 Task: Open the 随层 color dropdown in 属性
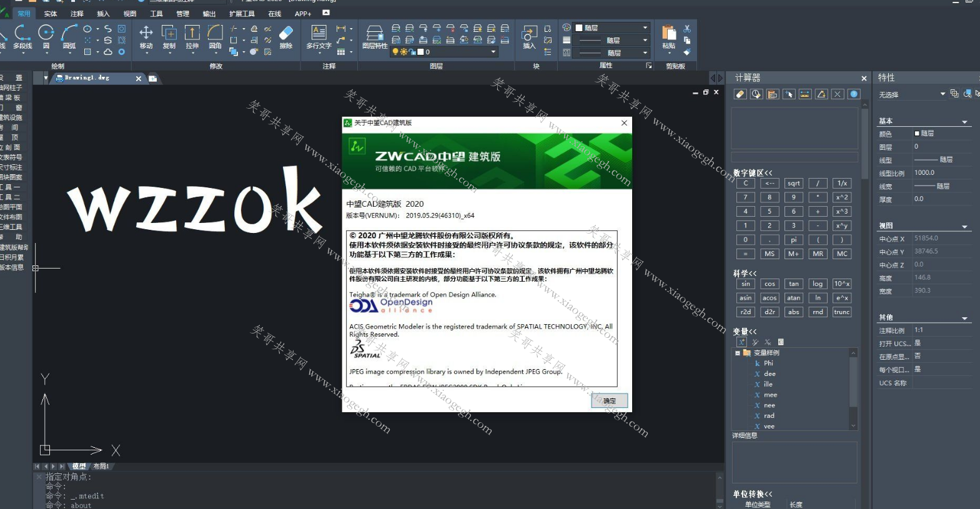(645, 28)
